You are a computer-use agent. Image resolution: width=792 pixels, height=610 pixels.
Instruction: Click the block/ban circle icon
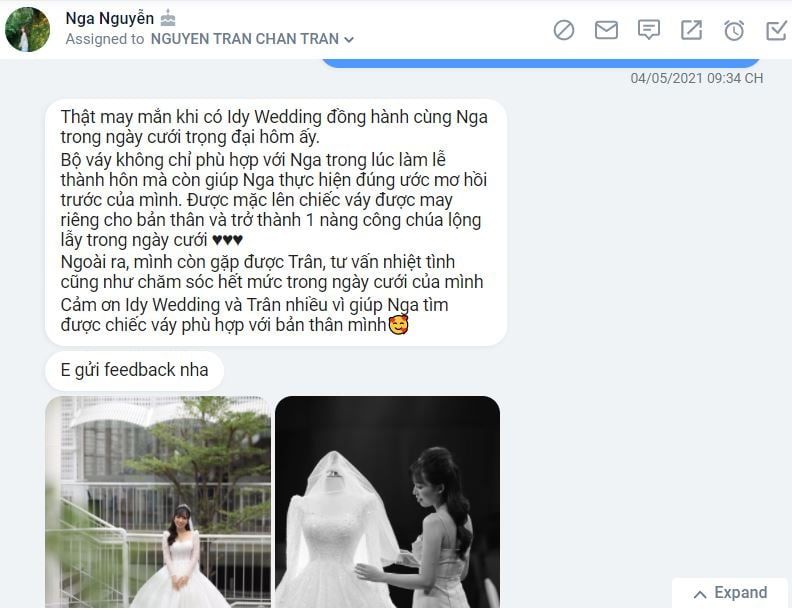(x=564, y=30)
